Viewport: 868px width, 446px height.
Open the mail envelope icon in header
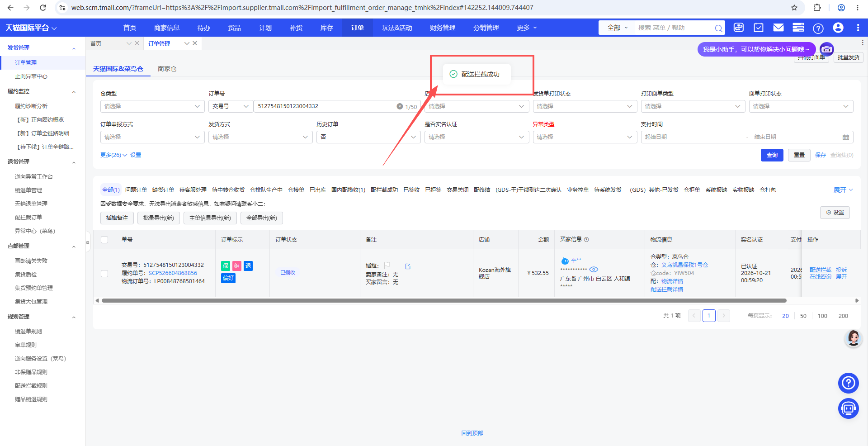pyautogui.click(x=778, y=28)
